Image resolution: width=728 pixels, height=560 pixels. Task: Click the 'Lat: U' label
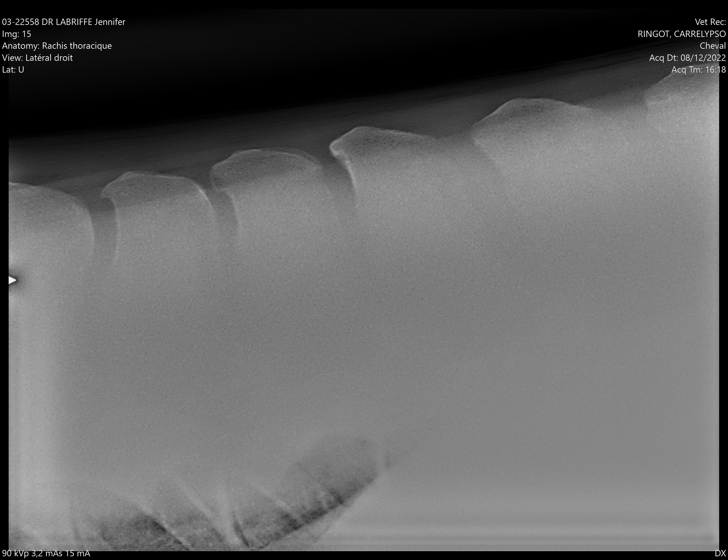tap(13, 70)
